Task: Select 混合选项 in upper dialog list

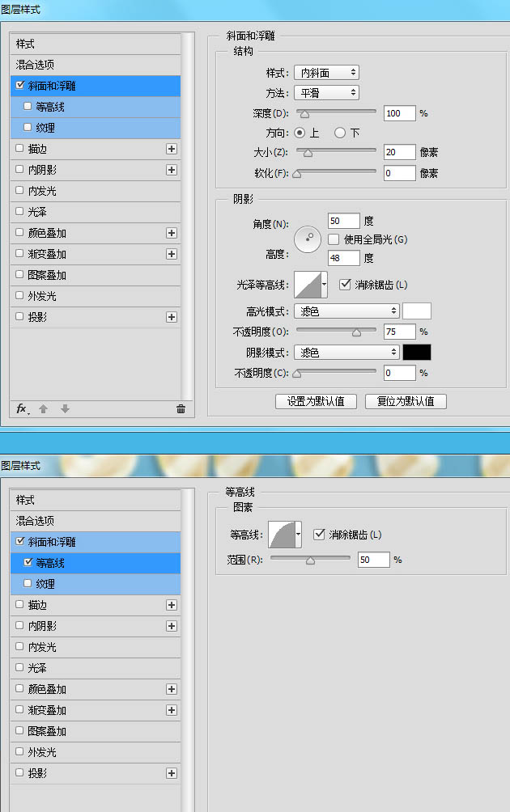Action: (96, 65)
